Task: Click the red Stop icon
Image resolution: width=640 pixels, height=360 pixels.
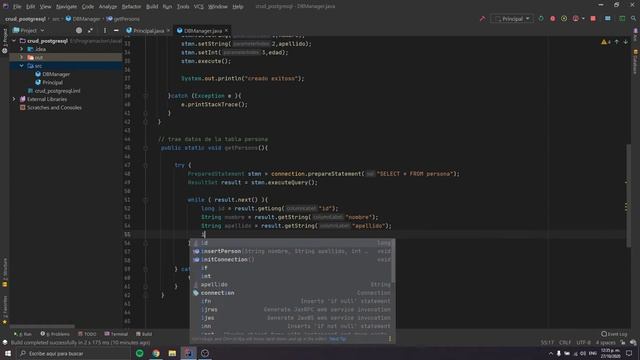Action: point(593,19)
